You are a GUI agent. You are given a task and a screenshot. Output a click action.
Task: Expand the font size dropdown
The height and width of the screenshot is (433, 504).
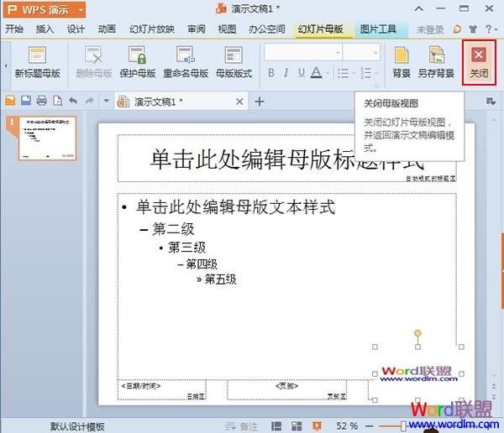point(375,52)
